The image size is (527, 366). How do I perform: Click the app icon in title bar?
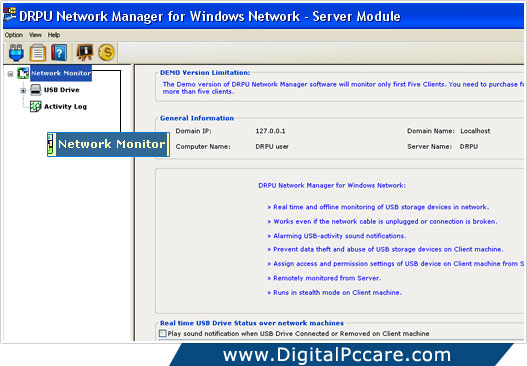[9, 14]
